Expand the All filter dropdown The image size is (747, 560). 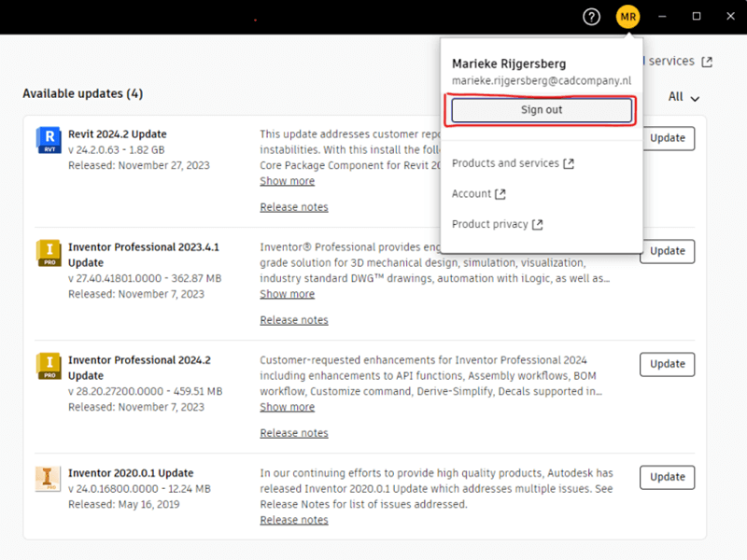(684, 97)
